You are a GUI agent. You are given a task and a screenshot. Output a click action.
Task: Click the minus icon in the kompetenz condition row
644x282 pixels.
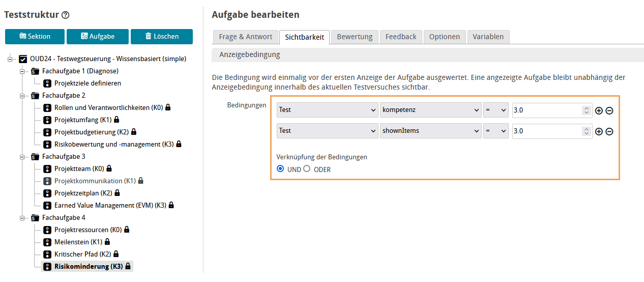609,110
